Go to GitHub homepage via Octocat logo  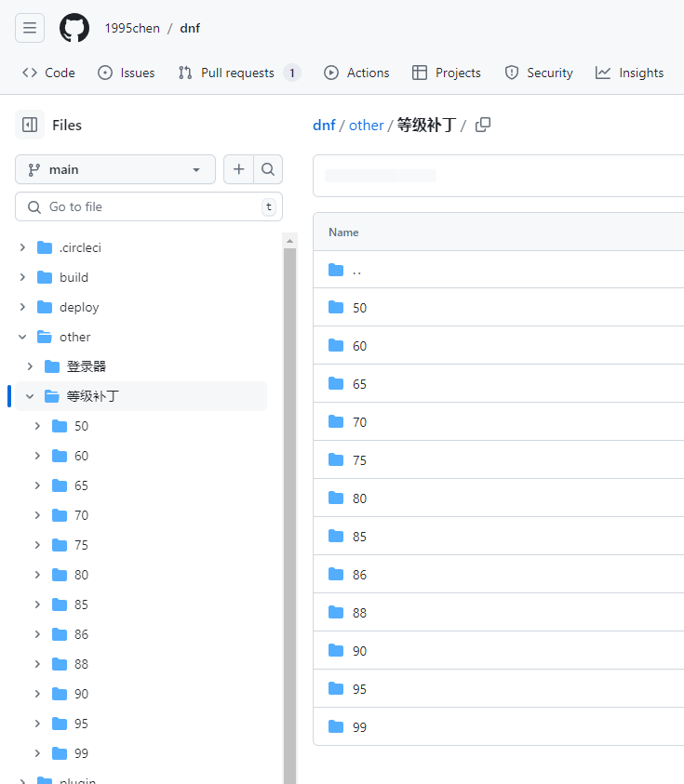74,28
